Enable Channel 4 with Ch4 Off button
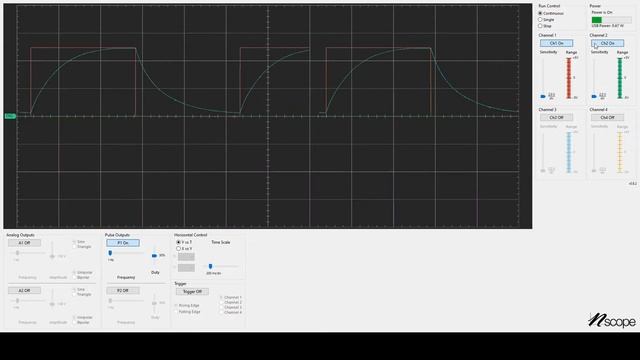Image resolution: width=640 pixels, height=360 pixels. [607, 118]
